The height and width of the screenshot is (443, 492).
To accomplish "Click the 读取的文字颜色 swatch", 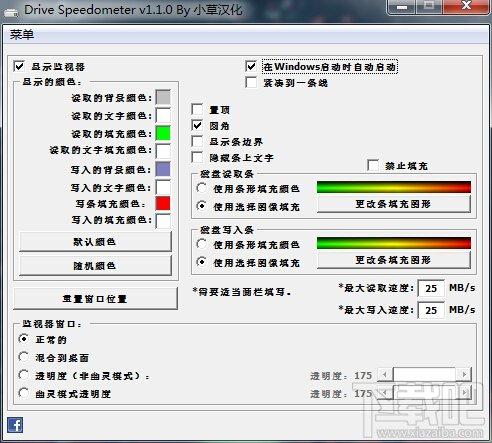I will (163, 115).
